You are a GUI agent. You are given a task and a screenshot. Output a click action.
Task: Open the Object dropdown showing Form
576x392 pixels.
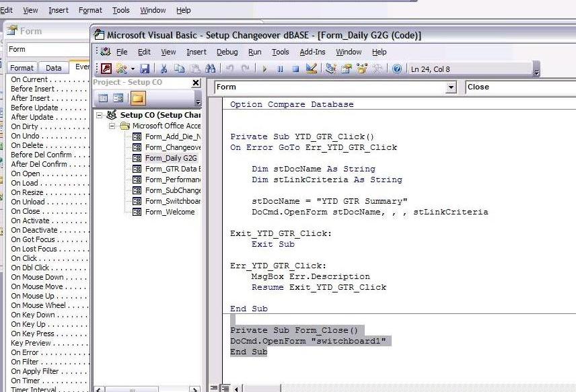click(451, 87)
